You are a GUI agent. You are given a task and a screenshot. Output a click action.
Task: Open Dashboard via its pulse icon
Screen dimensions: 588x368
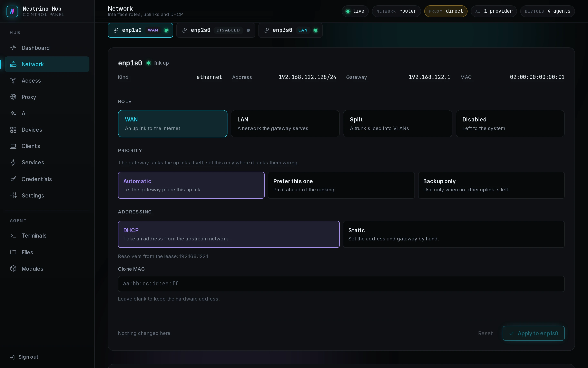(x=13, y=48)
